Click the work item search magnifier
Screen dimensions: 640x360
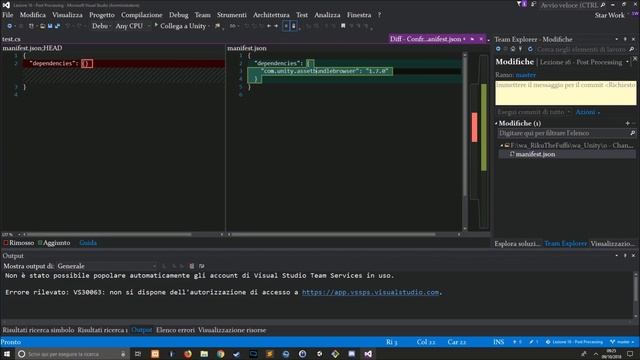(631, 49)
